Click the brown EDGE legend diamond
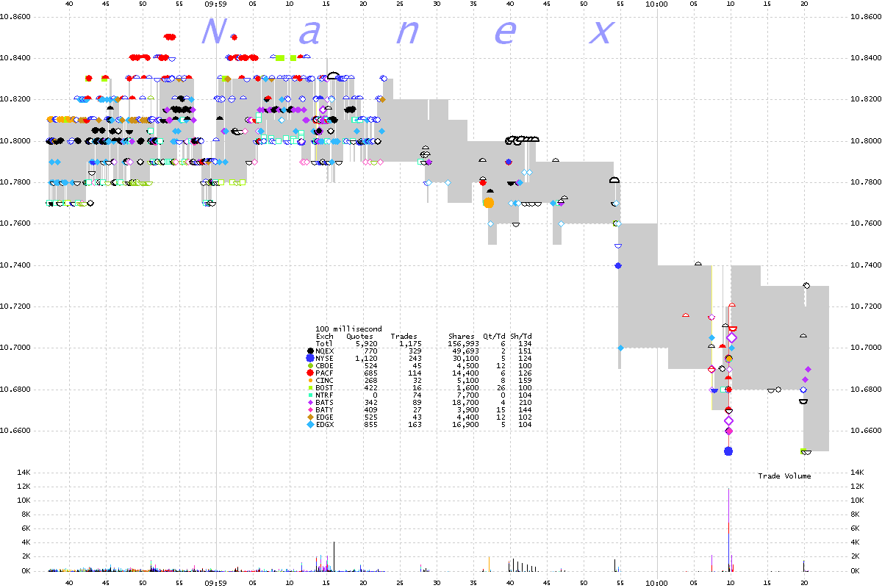882x588 pixels. [x=310, y=417]
